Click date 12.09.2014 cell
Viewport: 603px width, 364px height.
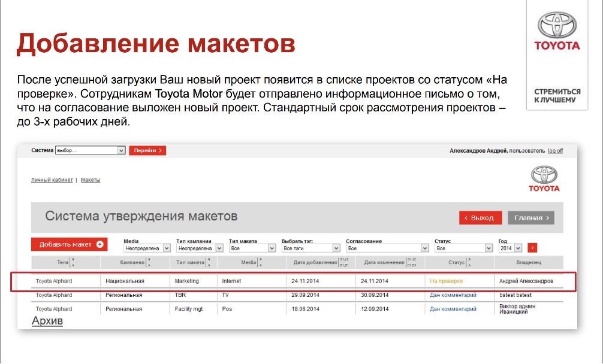[x=375, y=309]
